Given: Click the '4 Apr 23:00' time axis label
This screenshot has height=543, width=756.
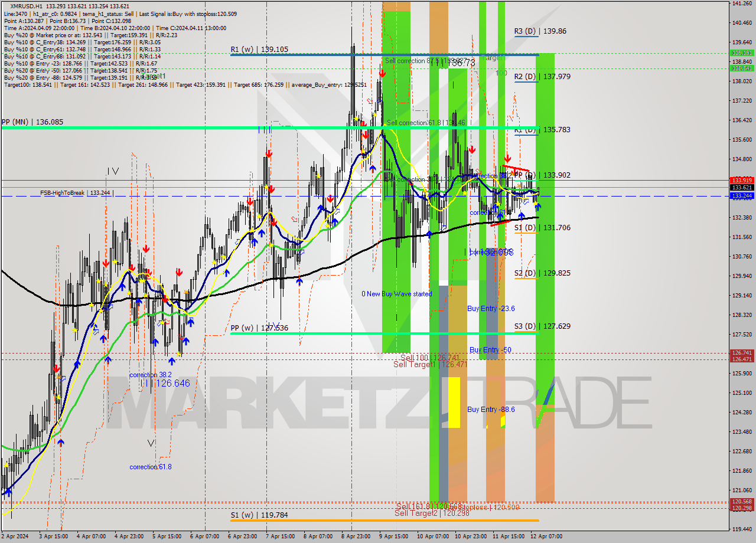Looking at the screenshot, I should pos(129,537).
